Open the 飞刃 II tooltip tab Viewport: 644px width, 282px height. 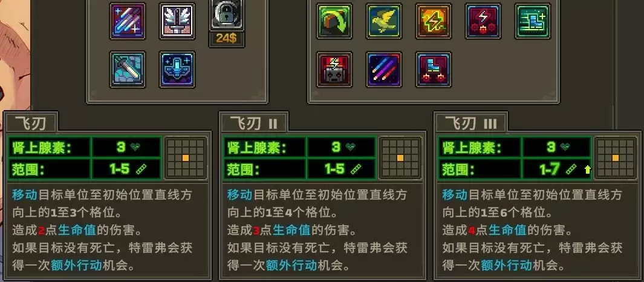point(253,122)
